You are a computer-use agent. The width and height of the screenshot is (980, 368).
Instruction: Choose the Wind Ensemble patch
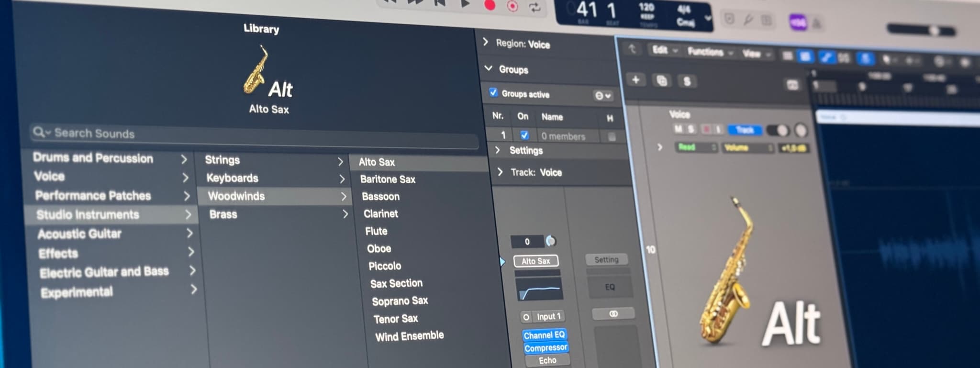tap(409, 336)
